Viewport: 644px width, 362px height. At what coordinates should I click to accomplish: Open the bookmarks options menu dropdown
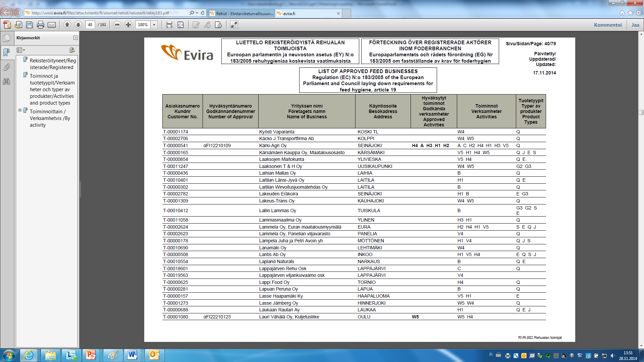21,50
